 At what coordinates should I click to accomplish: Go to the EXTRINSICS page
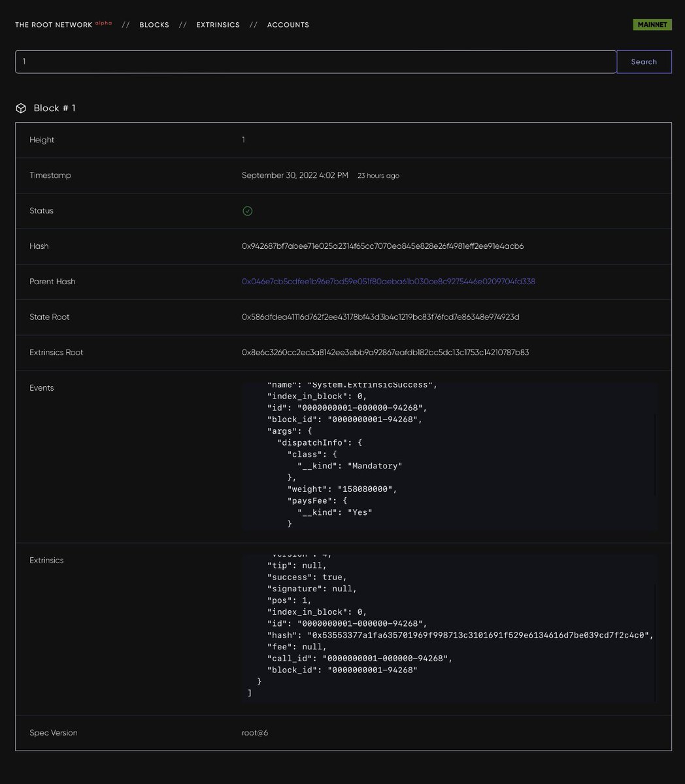click(218, 25)
